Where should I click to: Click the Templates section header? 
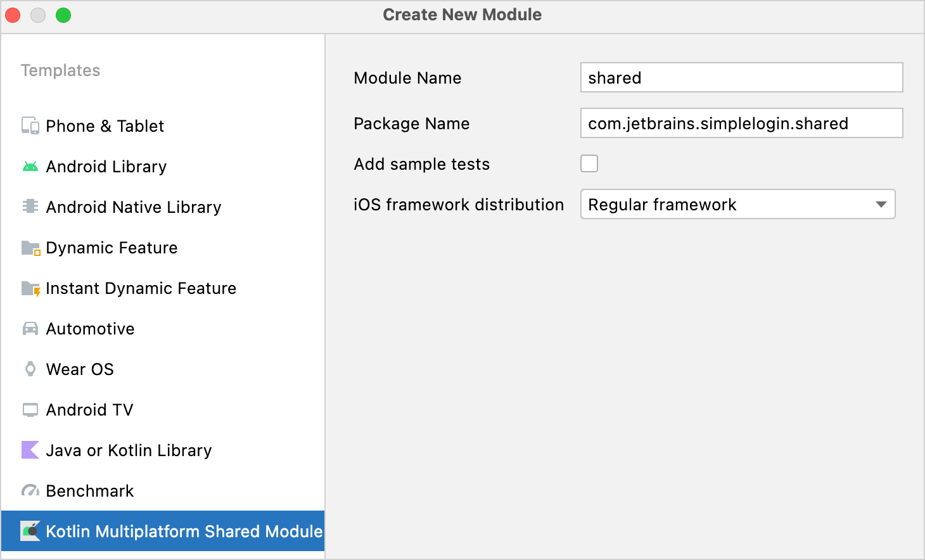(60, 70)
